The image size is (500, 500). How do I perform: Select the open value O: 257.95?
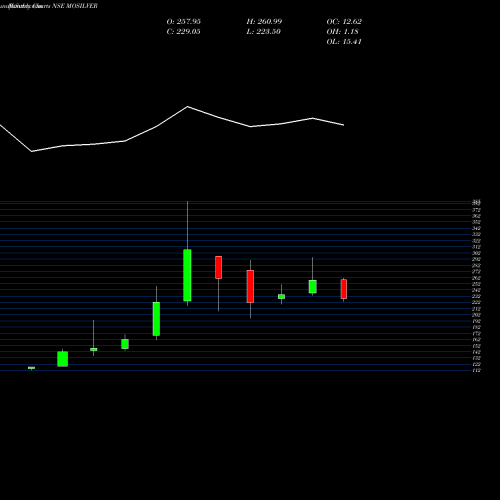coord(184,21)
